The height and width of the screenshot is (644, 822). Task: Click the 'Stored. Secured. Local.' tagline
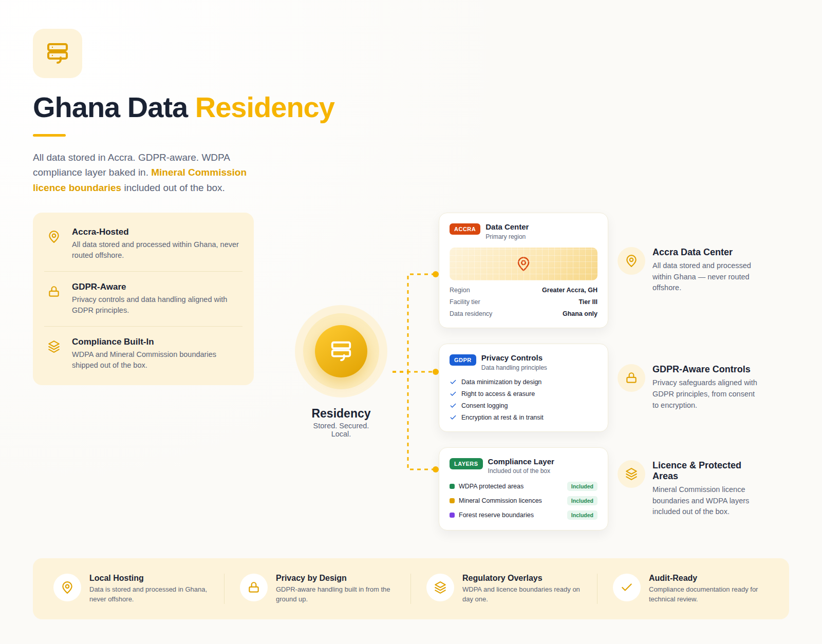[x=341, y=430]
